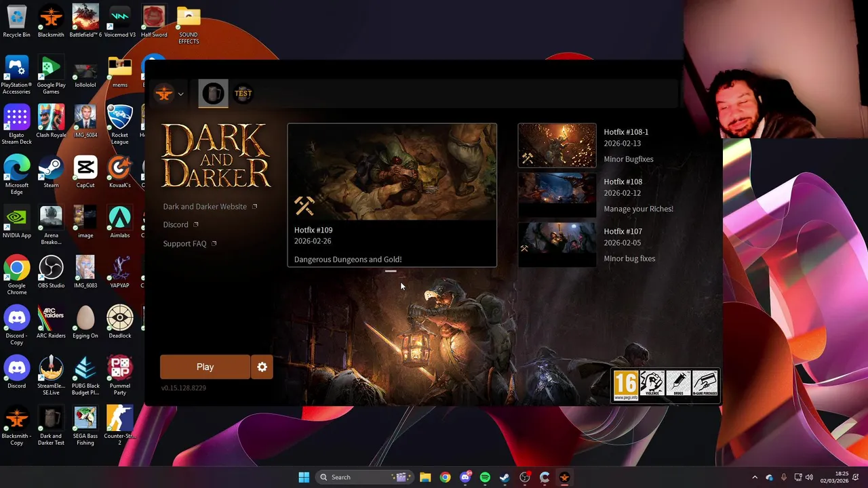
Task: Open the Windows Start menu
Action: [x=304, y=477]
